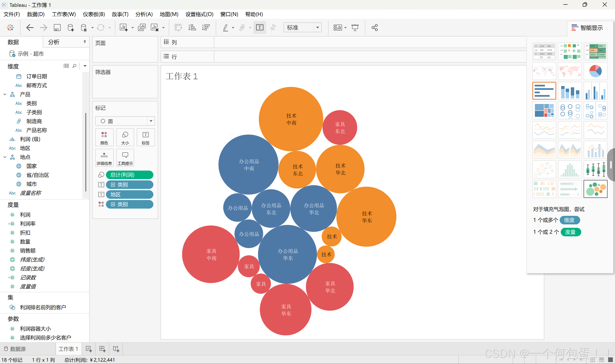Image resolution: width=615 pixels, height=364 pixels.
Task: Switch to the 数据源 tab
Action: click(x=15, y=349)
